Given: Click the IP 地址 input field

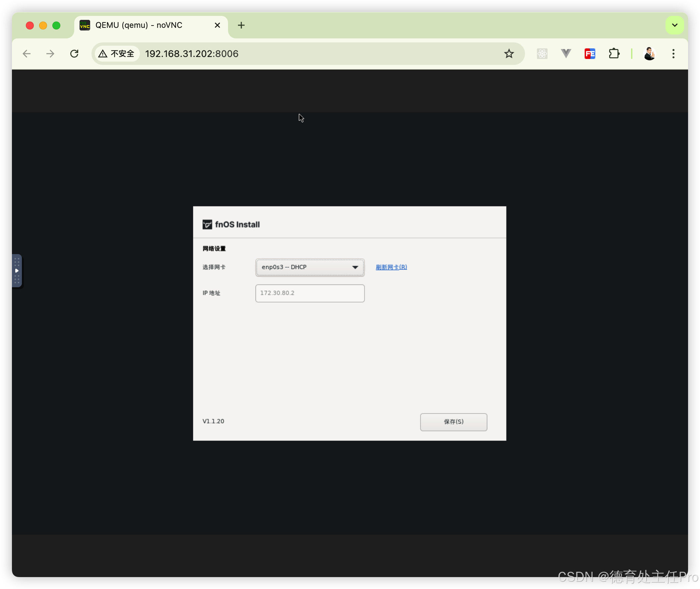Looking at the screenshot, I should click(310, 293).
